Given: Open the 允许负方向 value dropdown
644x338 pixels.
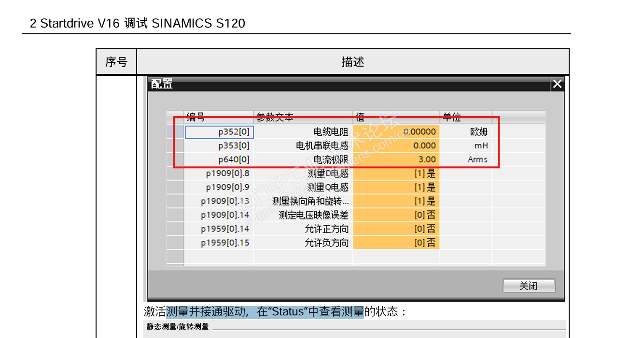Looking at the screenshot, I should 396,243.
